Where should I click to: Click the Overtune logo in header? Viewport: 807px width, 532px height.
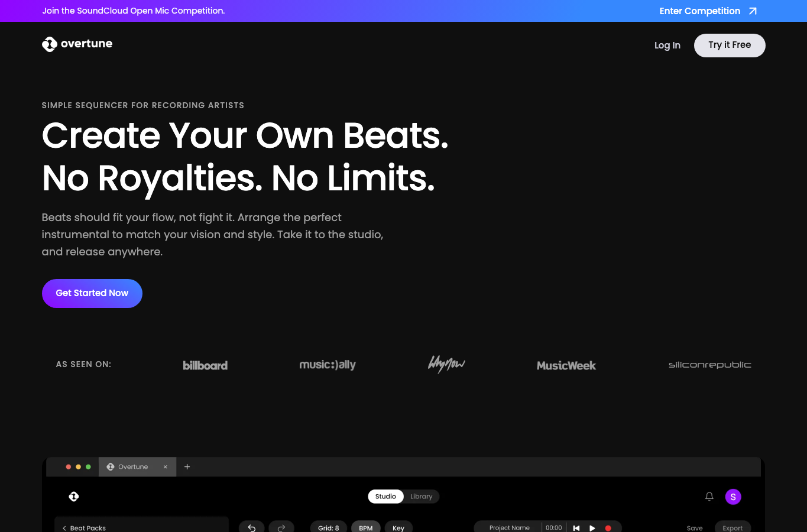pos(77,44)
